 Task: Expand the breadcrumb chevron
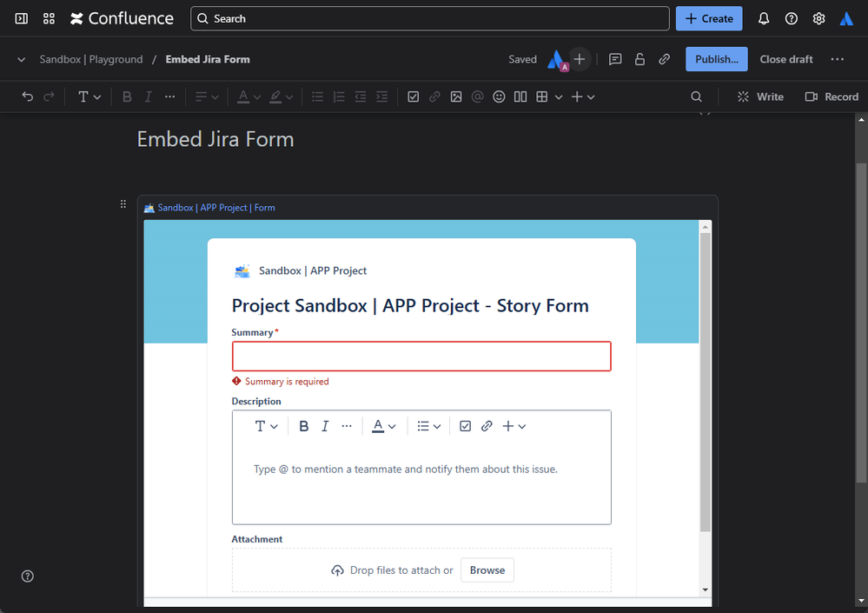tap(21, 59)
